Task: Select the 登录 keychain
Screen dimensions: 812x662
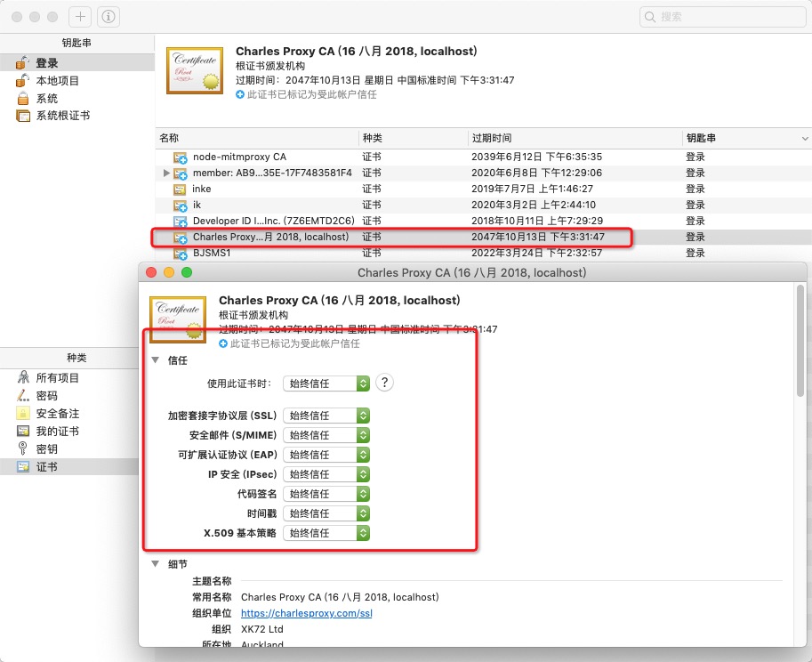Action: [77, 62]
